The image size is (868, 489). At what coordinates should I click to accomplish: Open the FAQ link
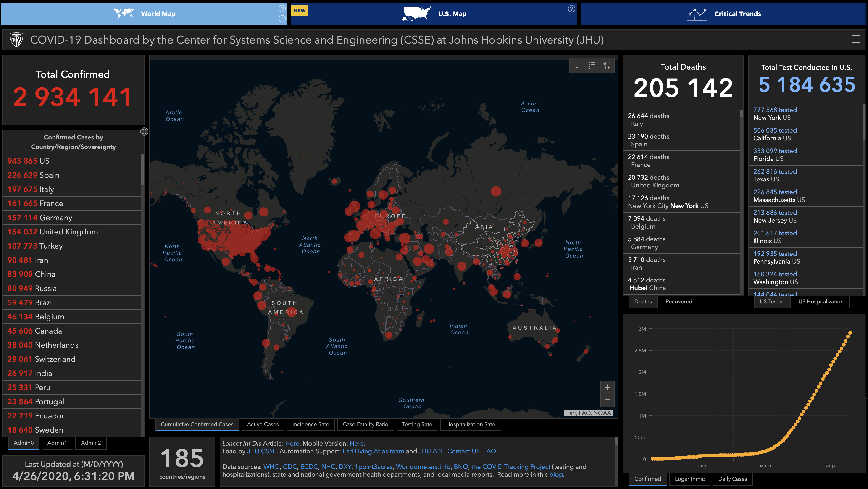click(489, 451)
